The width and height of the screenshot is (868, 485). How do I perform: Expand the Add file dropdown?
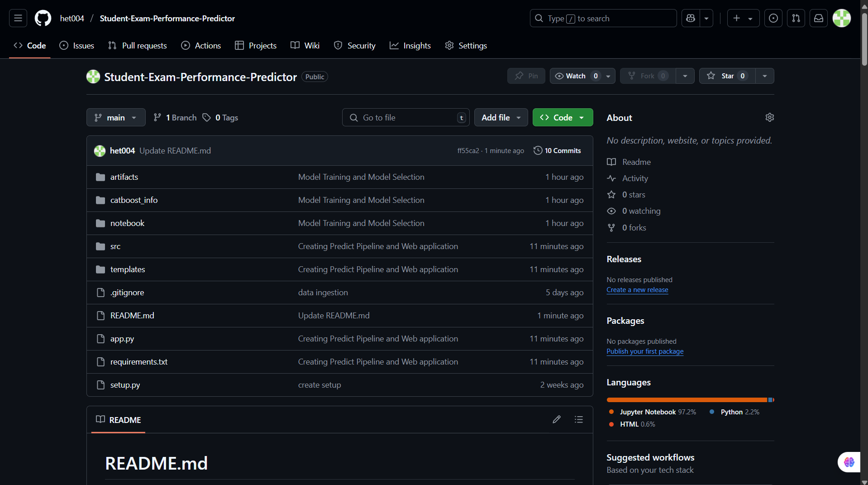pos(501,117)
